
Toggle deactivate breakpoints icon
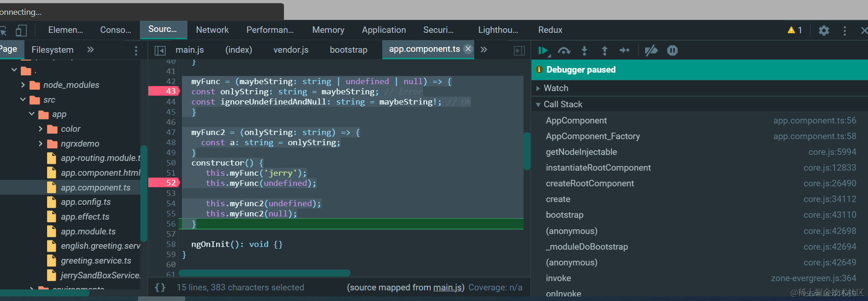click(x=651, y=50)
